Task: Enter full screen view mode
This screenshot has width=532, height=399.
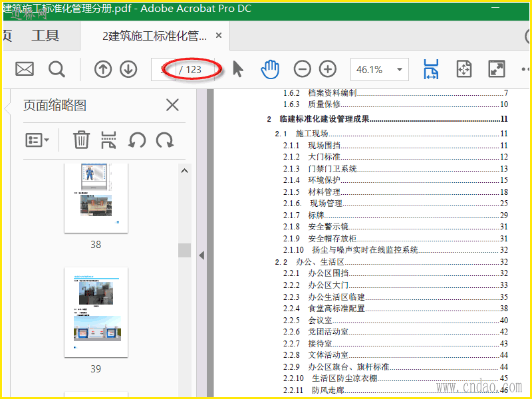Action: (x=496, y=69)
